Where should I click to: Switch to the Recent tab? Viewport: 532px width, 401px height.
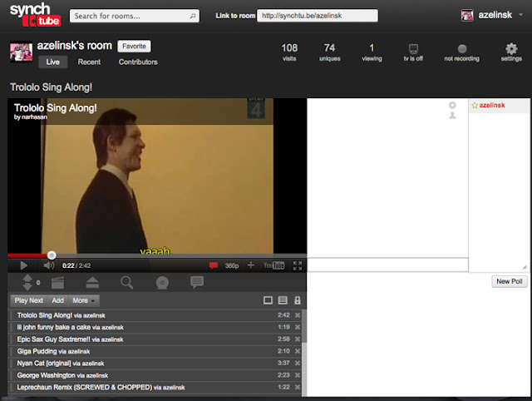pos(89,62)
